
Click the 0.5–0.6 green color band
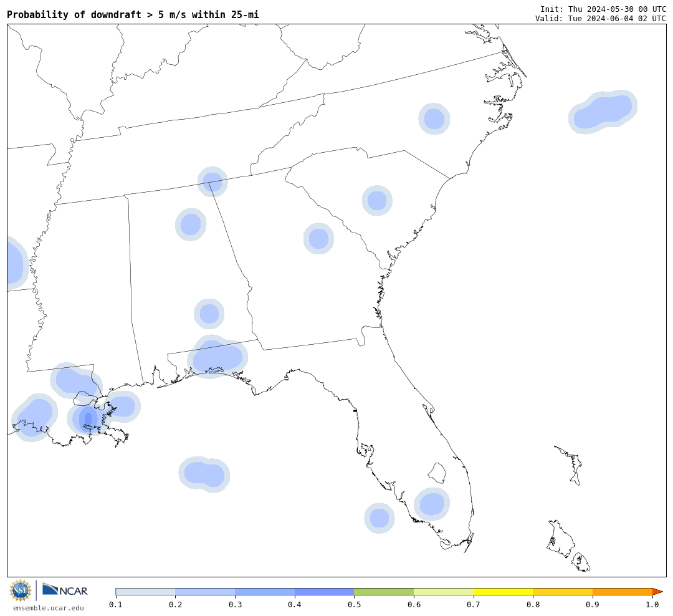click(384, 592)
